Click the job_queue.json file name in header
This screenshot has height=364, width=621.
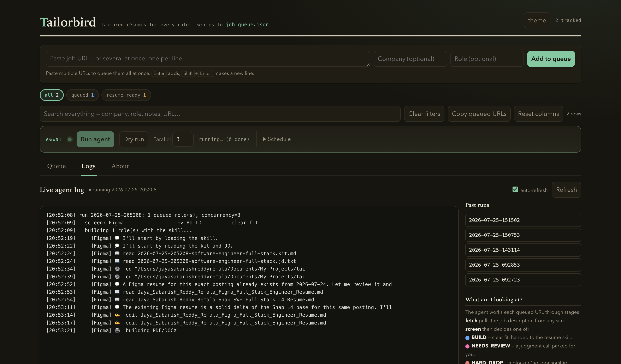click(247, 25)
